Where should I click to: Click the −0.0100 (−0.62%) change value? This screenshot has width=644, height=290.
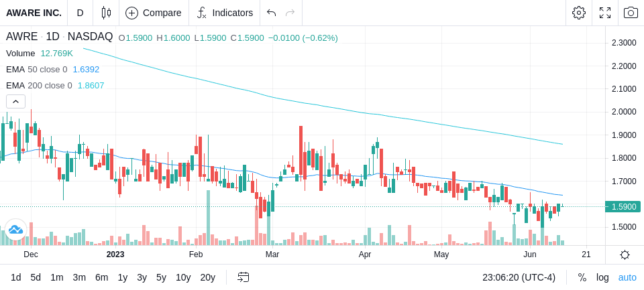[x=303, y=38]
